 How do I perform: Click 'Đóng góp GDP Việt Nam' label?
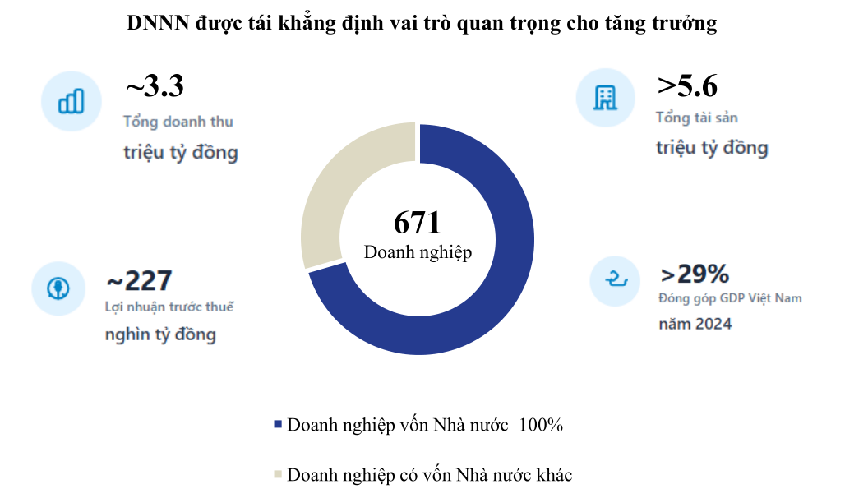[x=730, y=297]
